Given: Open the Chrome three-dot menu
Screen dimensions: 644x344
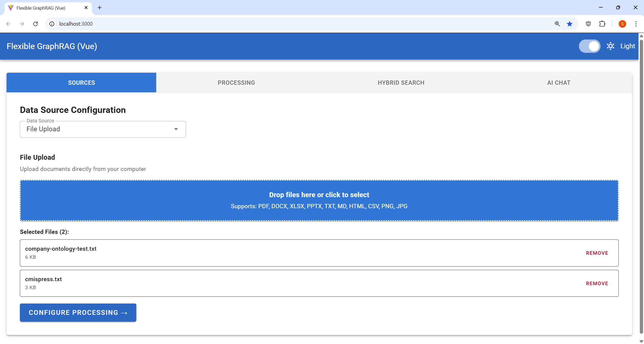Looking at the screenshot, I should point(636,24).
